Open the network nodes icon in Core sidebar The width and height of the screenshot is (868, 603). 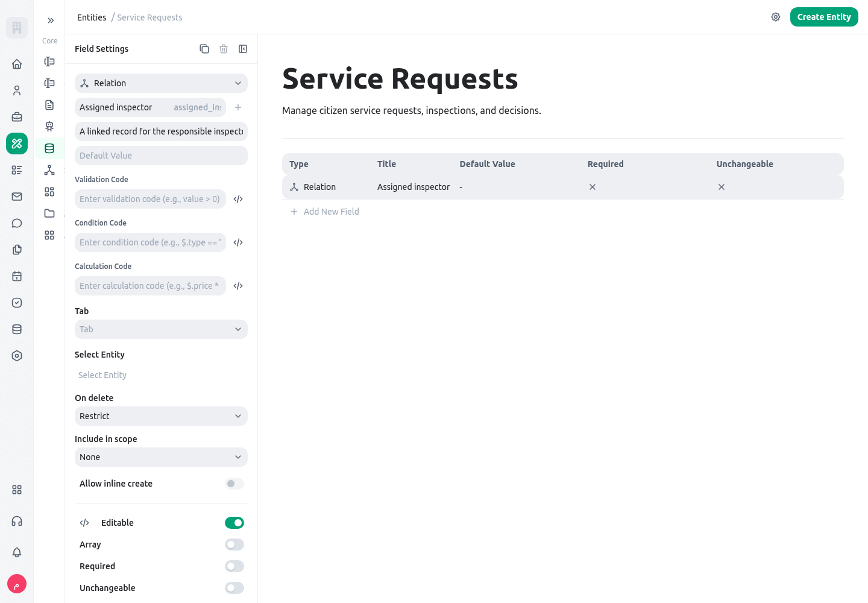[x=49, y=170]
